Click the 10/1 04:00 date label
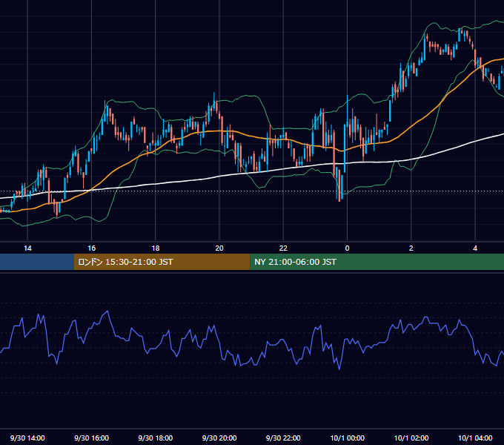504x445 pixels. click(475, 438)
